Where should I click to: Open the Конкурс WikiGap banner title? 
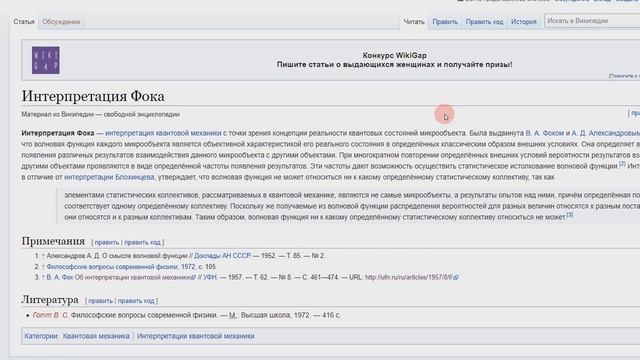(394, 55)
